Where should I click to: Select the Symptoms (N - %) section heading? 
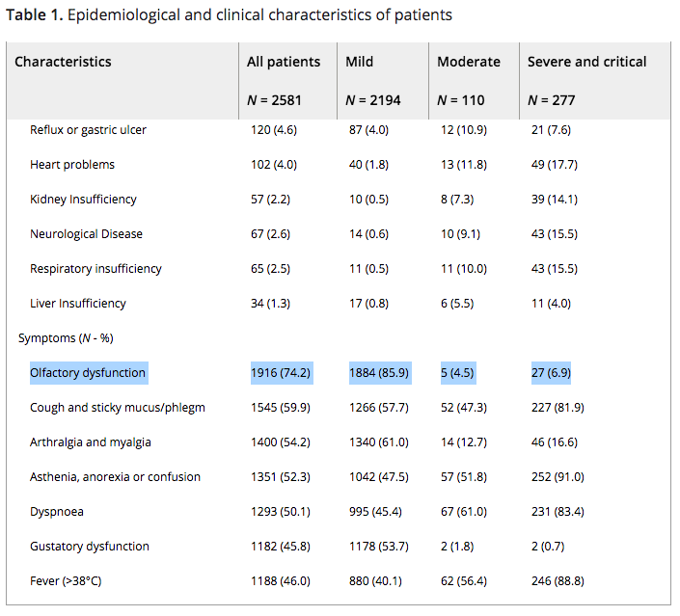[64, 338]
